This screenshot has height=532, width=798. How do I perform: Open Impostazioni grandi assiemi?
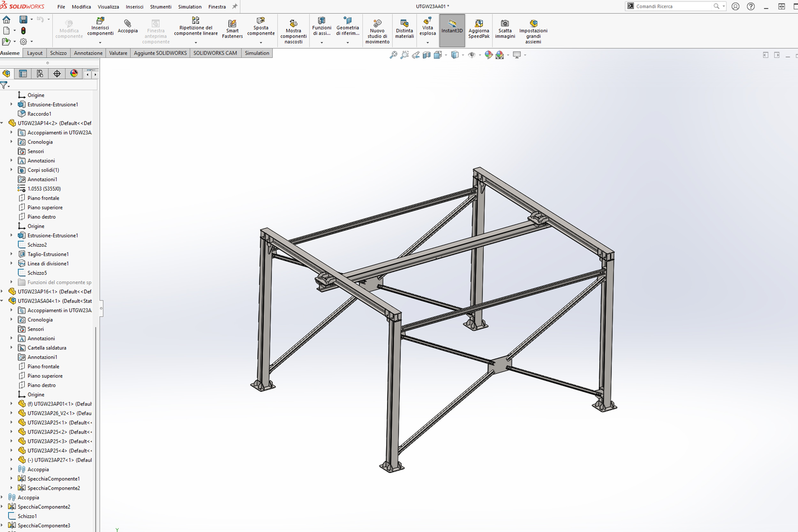click(x=533, y=32)
